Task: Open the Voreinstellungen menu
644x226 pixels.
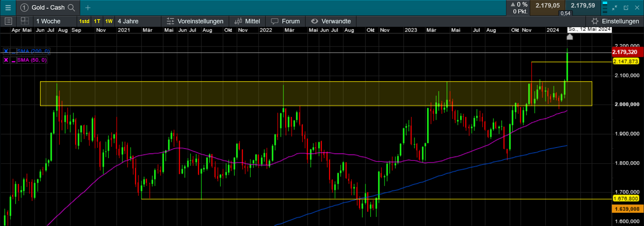Action: click(195, 21)
